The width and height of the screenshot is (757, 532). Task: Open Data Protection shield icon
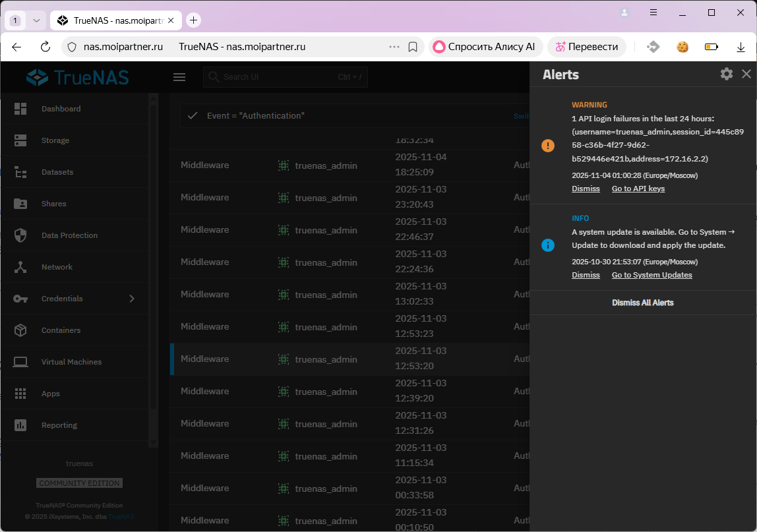[x=20, y=235]
